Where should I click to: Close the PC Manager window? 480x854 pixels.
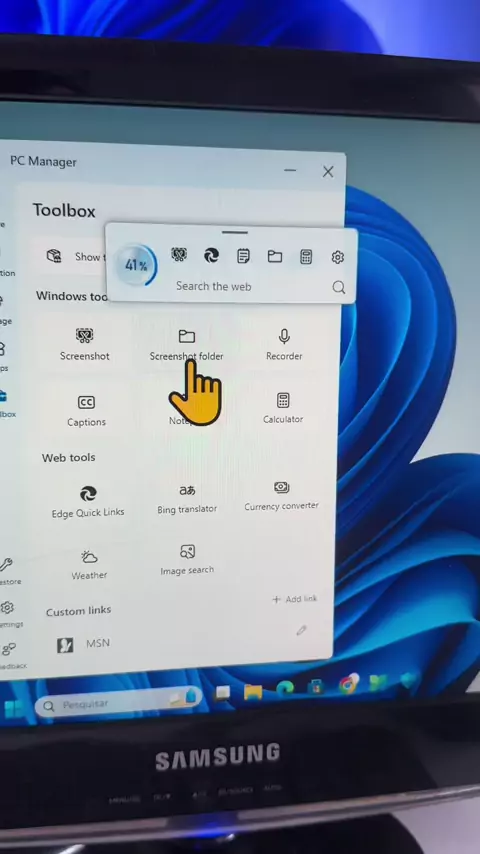click(328, 172)
